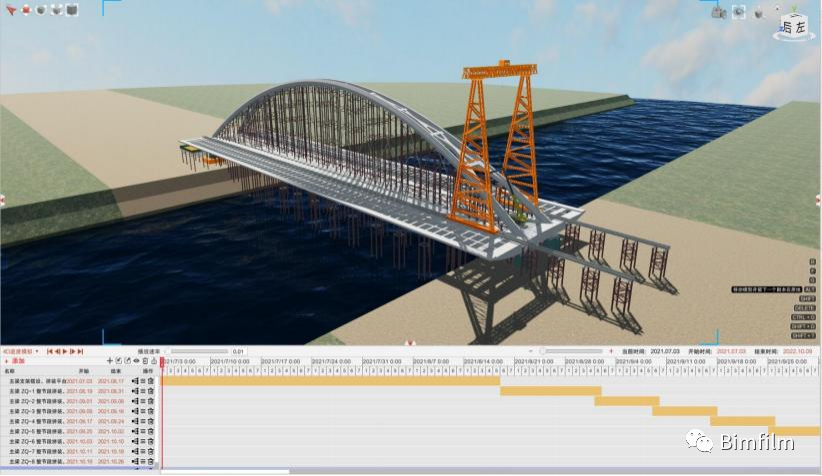The image size is (822, 476).
Task: Select the 主梁支架搭设 task row
Action: tap(79, 381)
